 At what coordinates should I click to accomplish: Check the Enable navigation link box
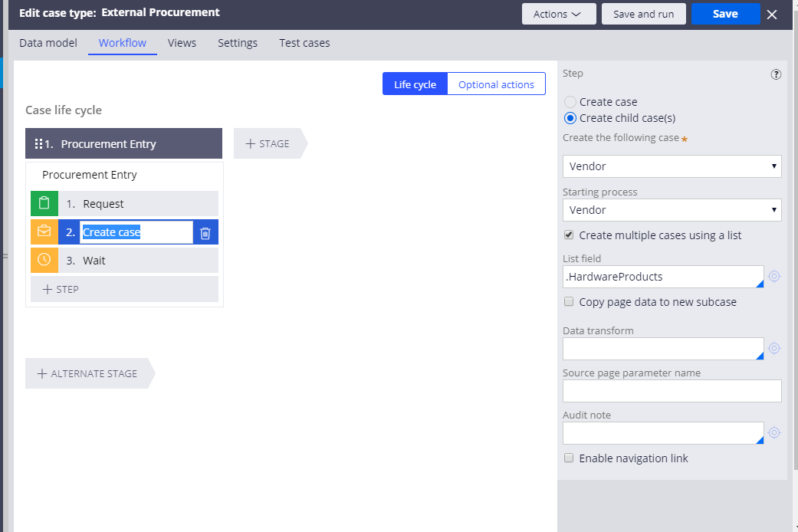569,458
